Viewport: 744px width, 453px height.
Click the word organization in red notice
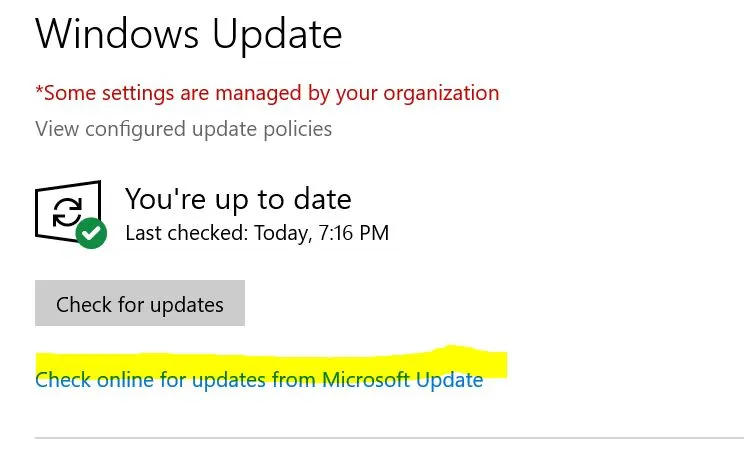441,94
